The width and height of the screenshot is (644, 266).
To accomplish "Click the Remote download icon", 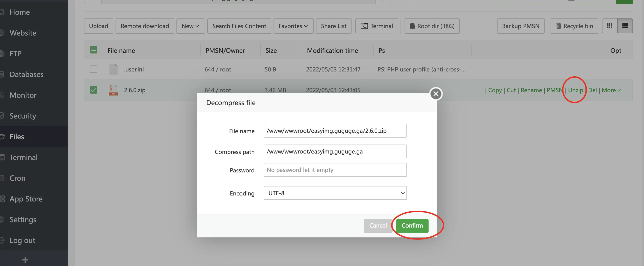I will pos(145,26).
